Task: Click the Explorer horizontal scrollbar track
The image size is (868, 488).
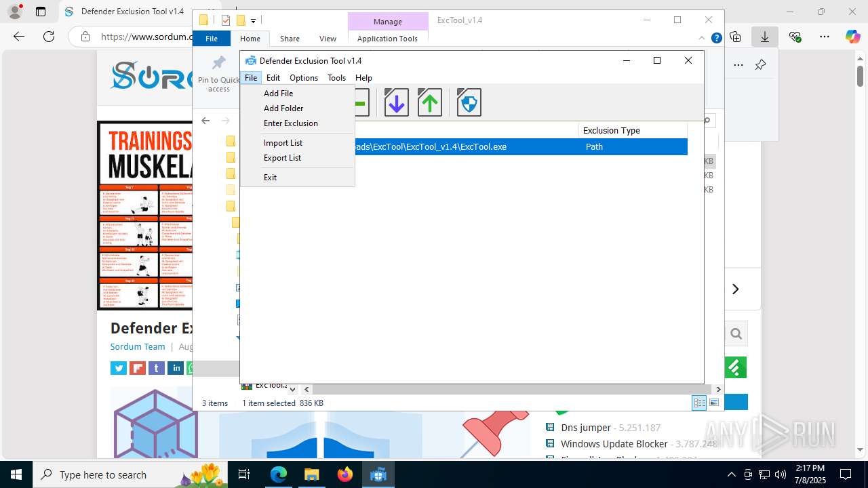Action: [512, 389]
